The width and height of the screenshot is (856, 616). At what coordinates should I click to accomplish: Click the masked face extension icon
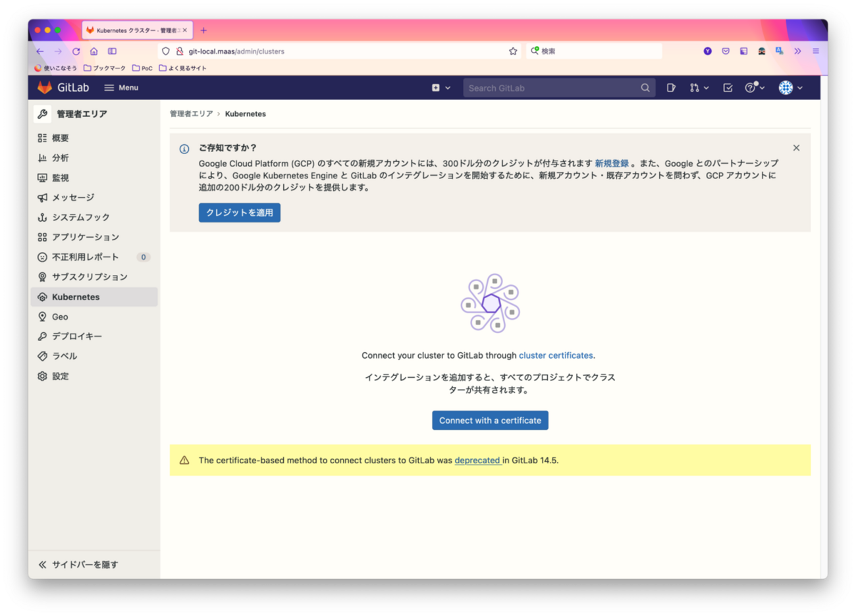point(762,51)
